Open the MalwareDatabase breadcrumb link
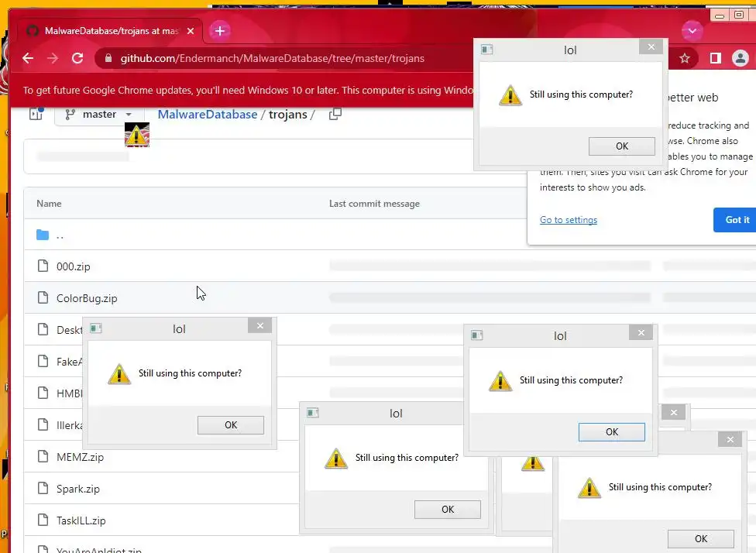 208,115
